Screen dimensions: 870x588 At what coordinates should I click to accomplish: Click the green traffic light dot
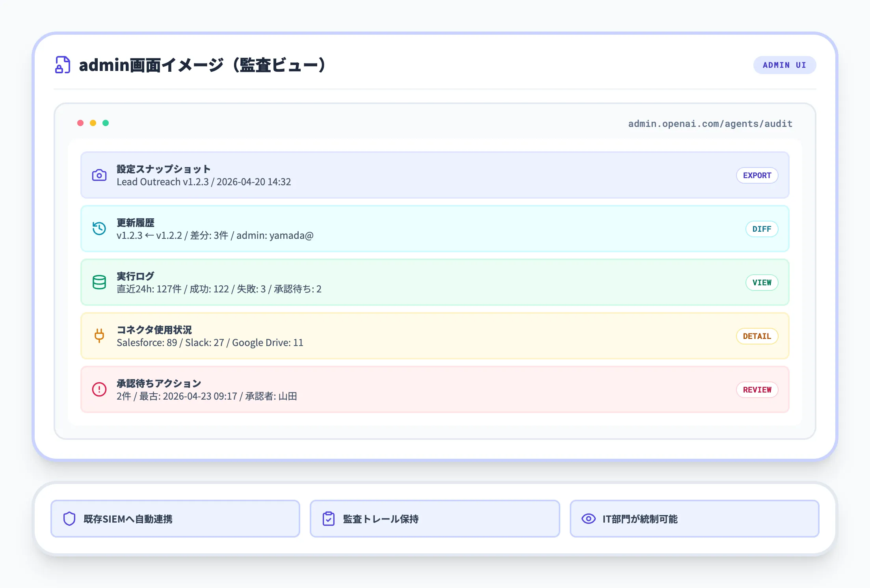(106, 123)
